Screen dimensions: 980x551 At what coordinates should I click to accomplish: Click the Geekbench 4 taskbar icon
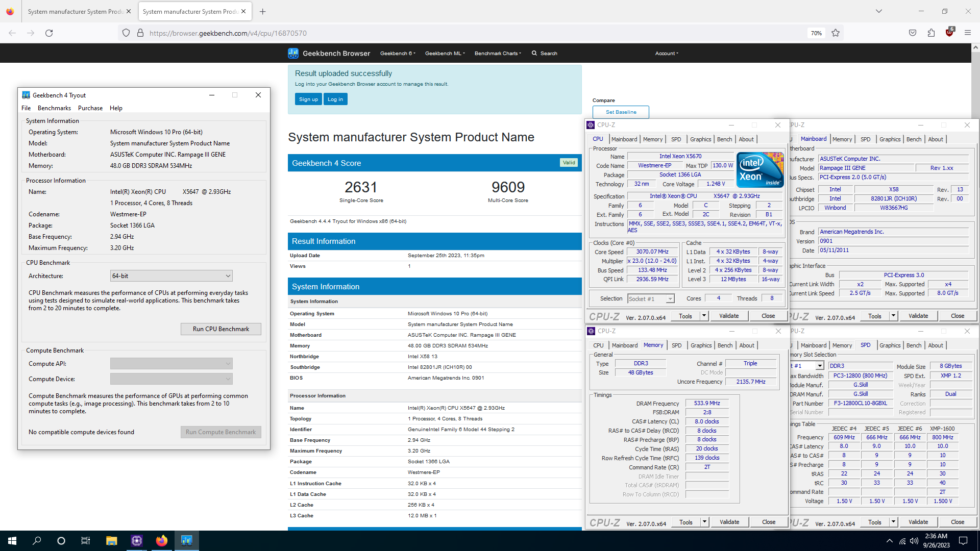click(x=186, y=541)
